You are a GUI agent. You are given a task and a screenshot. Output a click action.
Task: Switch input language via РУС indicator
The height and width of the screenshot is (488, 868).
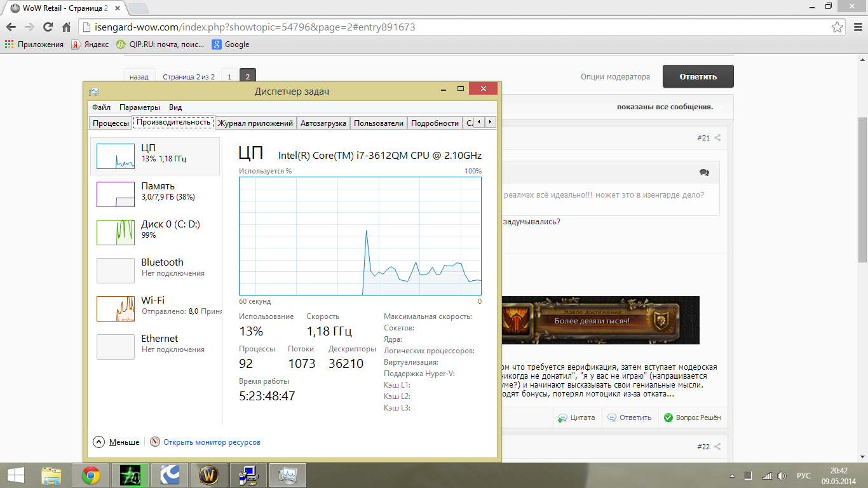[x=804, y=475]
